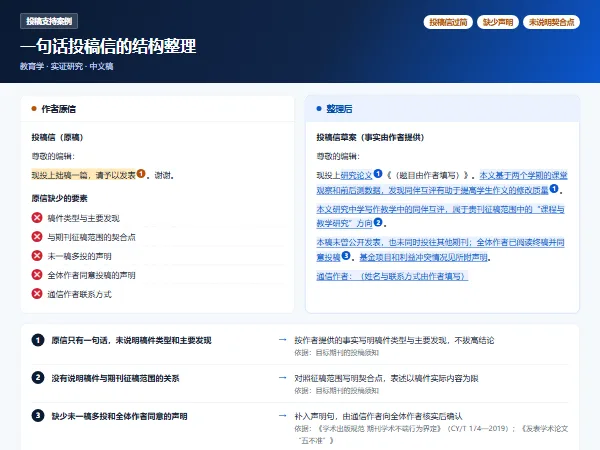This screenshot has height=450, width=600.
Task: Click arrow icon in note row 1
Action: [283, 340]
